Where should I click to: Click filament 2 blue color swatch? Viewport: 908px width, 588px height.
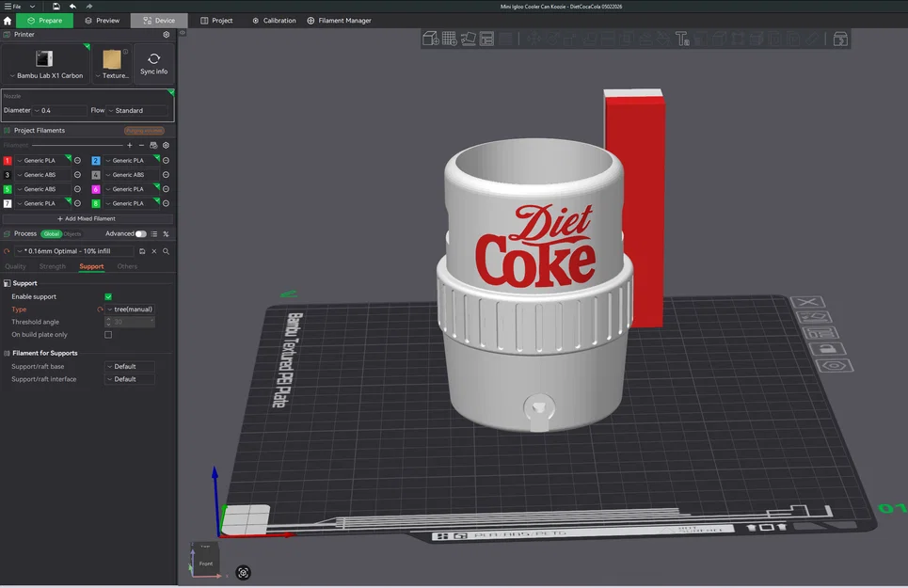coord(96,160)
